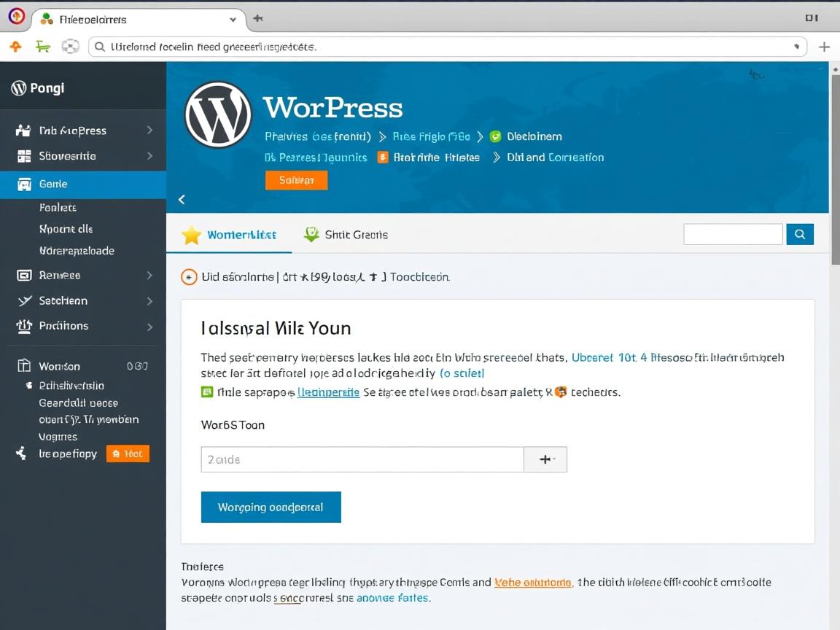Click the yellow star icon on the featured tab
Screen dimensions: 840x630
coord(191,234)
